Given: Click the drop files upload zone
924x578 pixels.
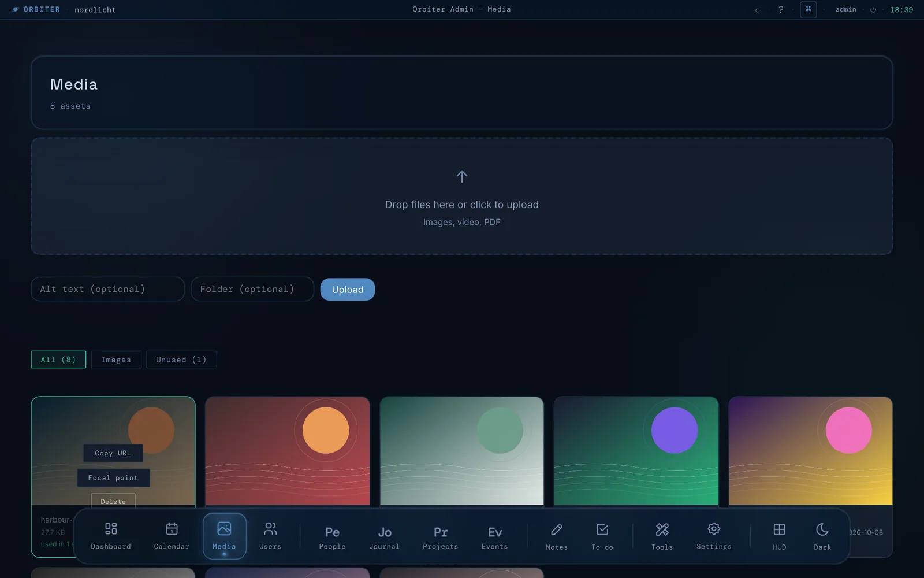Looking at the screenshot, I should click(462, 196).
